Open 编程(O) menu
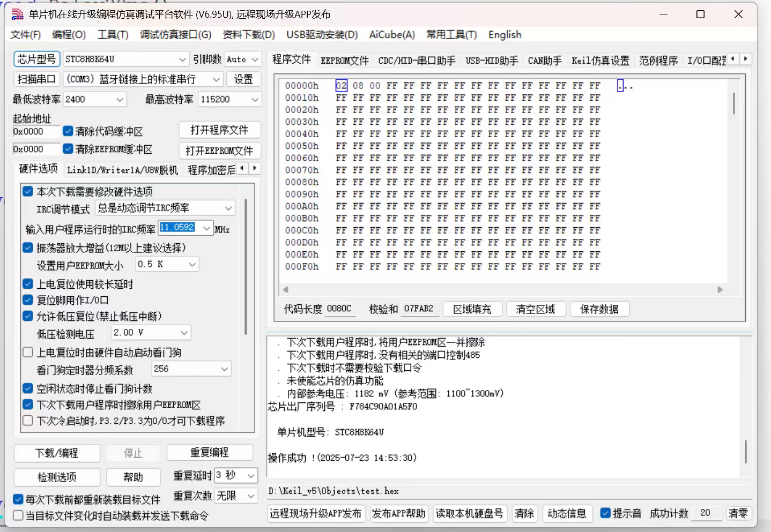771x532 pixels. [x=69, y=35]
